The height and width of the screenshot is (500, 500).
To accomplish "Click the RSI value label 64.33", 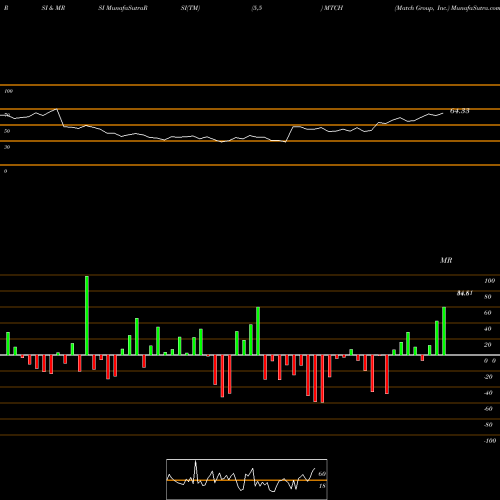I will point(460,111).
